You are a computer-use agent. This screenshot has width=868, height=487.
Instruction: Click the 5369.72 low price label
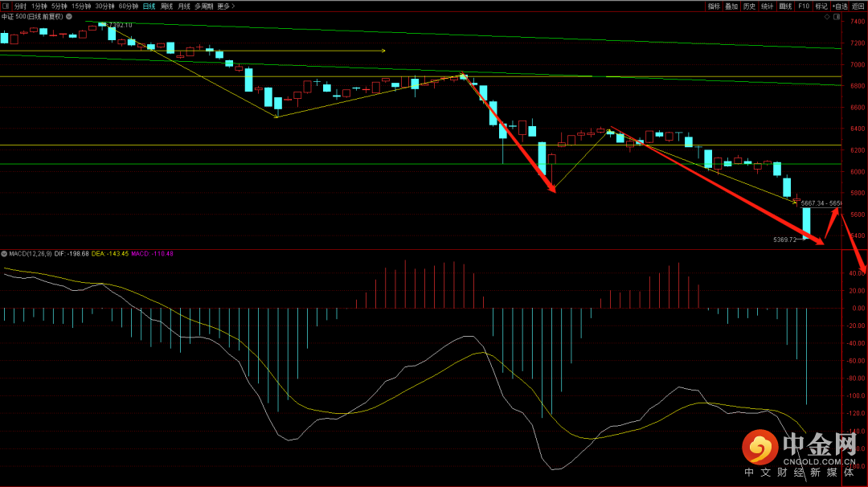(784, 239)
